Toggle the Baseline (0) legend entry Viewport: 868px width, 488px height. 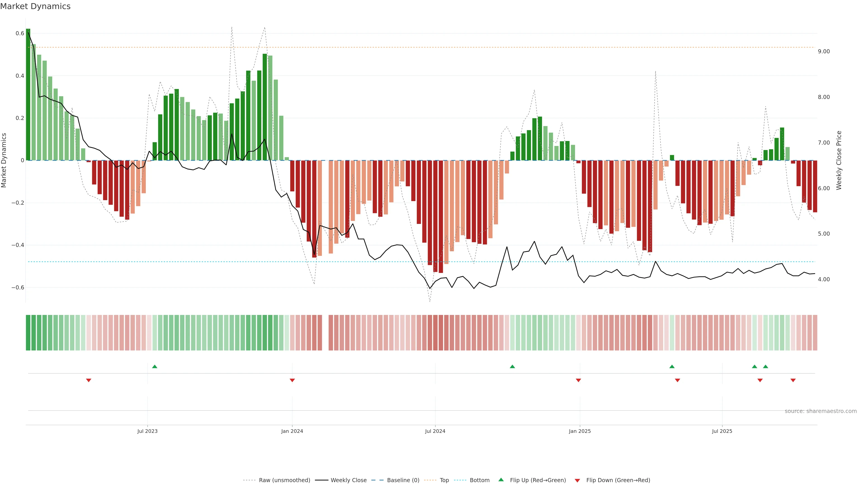[x=403, y=480]
